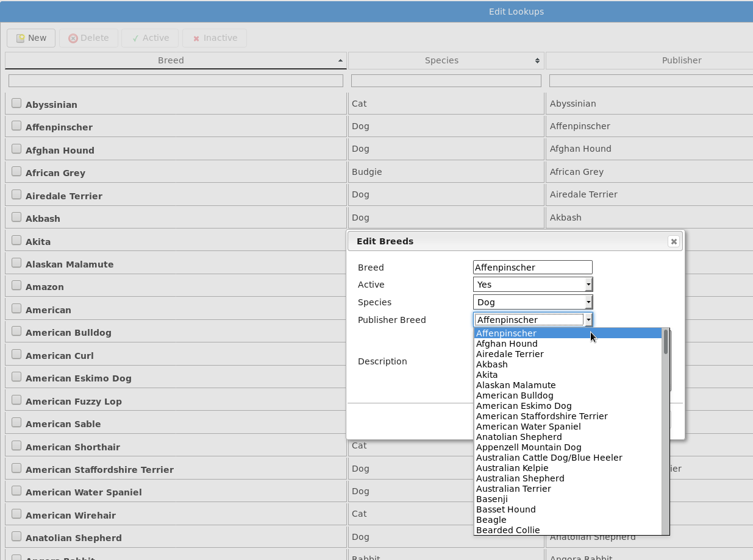Click the sort arrows on the Species header
Image resolution: width=753 pixels, height=560 pixels.
click(x=537, y=60)
